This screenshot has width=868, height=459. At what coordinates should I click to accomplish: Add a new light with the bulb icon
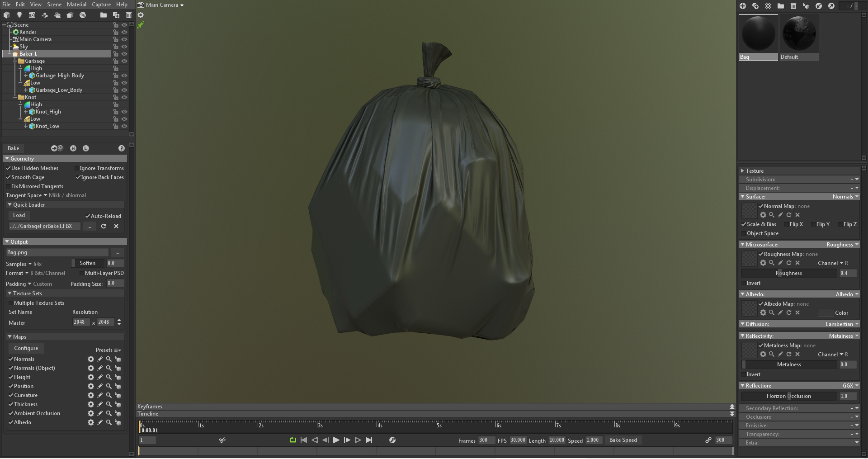(x=19, y=15)
